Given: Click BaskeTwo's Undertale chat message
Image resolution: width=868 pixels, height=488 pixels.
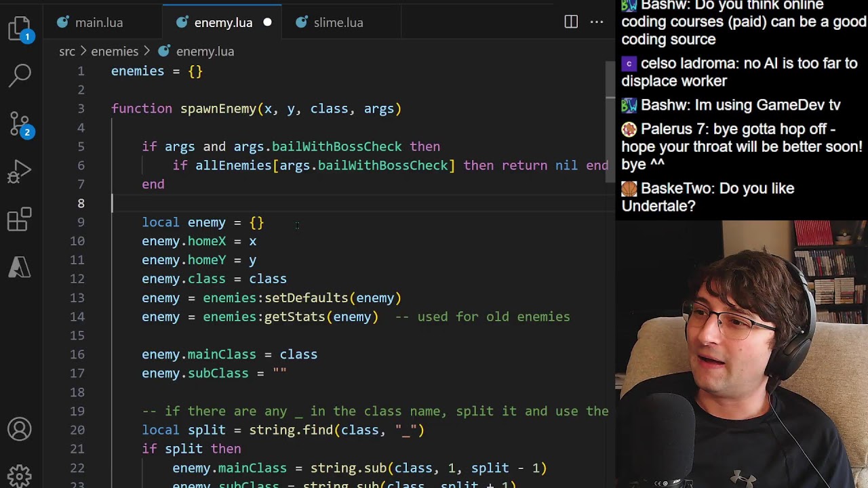Looking at the screenshot, I should pos(707,197).
